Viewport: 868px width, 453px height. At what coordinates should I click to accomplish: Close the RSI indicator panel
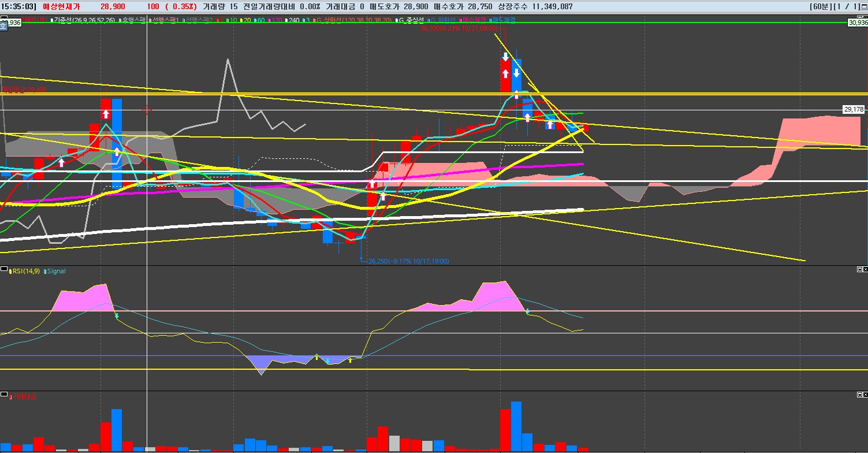point(865,269)
